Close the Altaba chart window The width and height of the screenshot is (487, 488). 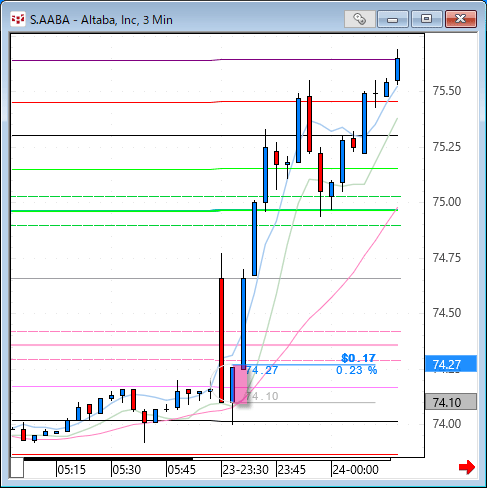point(461,19)
